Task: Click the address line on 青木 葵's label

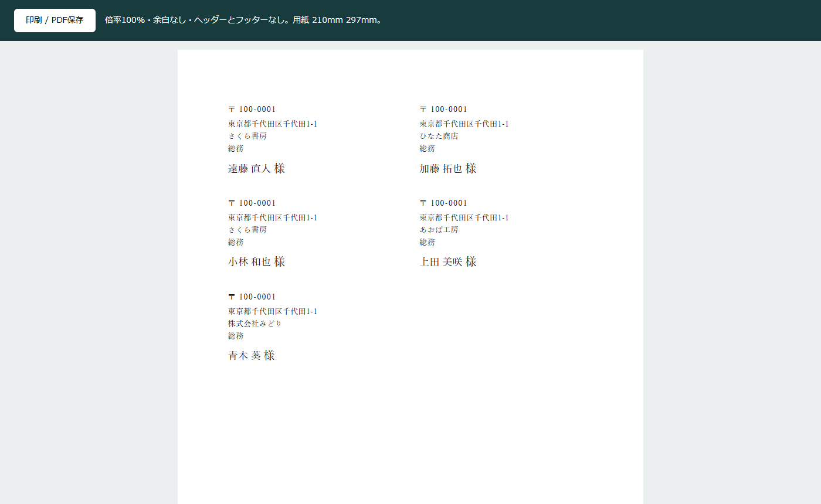Action: point(273,311)
